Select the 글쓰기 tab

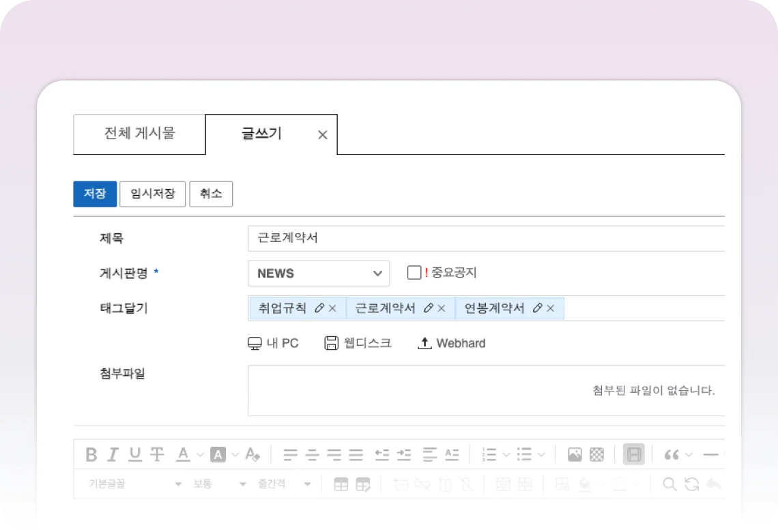coord(261,134)
